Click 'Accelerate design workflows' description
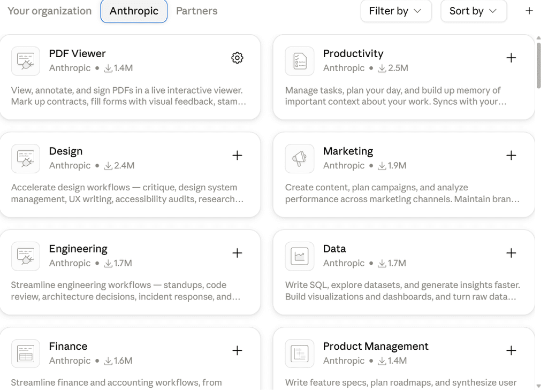 point(127,193)
